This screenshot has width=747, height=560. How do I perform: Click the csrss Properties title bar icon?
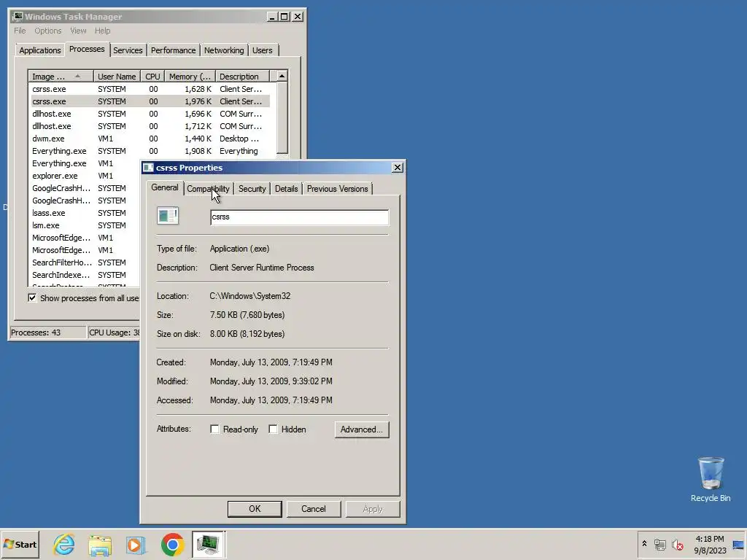(148, 168)
